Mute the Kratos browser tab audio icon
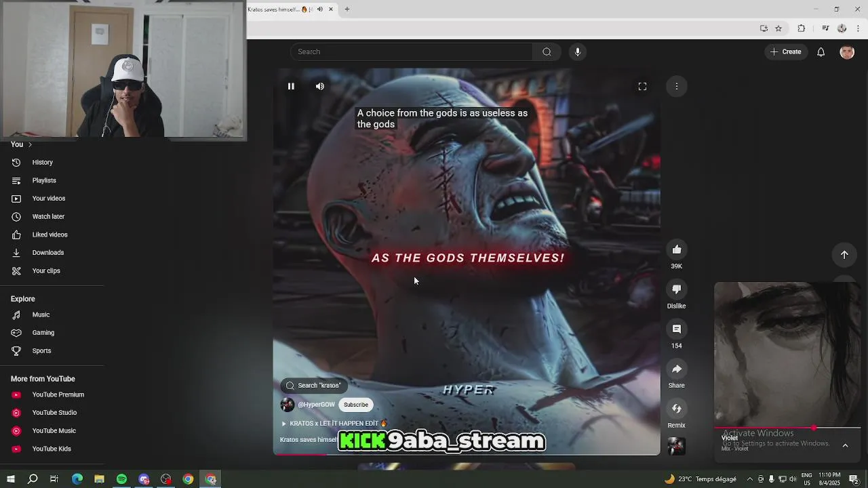Viewport: 868px width, 488px height. (x=320, y=9)
